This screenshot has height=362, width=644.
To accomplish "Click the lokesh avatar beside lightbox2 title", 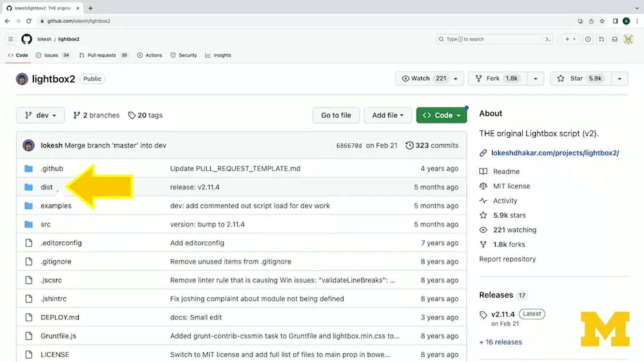I will coord(22,79).
